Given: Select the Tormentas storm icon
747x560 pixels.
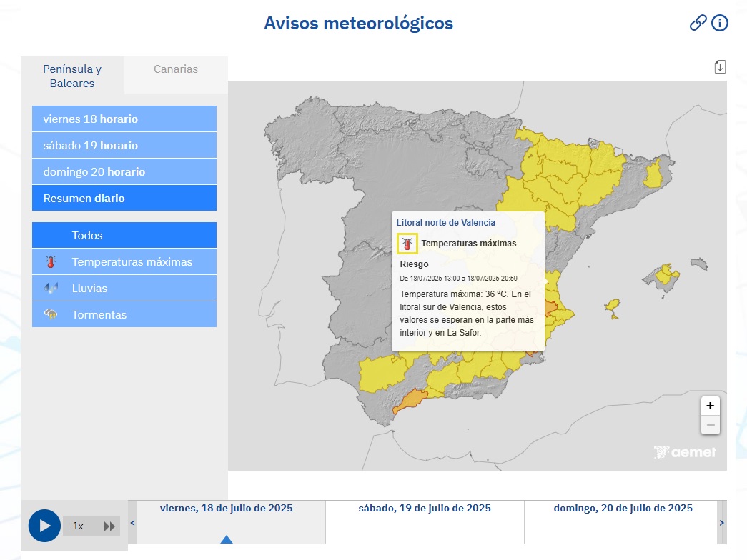Looking at the screenshot, I should click(x=51, y=314).
